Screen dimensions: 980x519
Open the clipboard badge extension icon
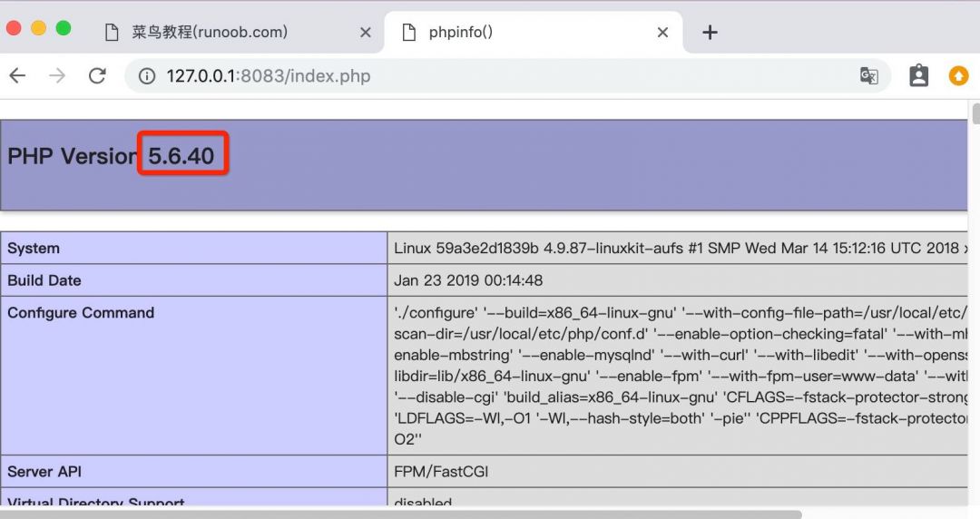click(918, 75)
